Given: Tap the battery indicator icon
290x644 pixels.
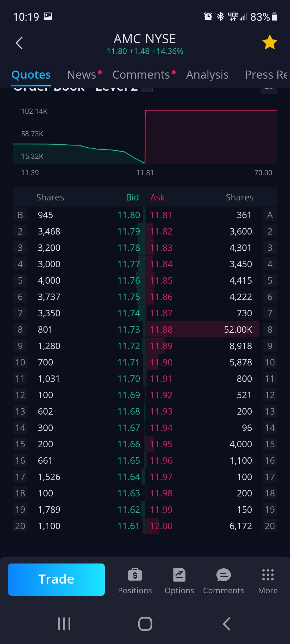Looking at the screenshot, I should point(274,17).
